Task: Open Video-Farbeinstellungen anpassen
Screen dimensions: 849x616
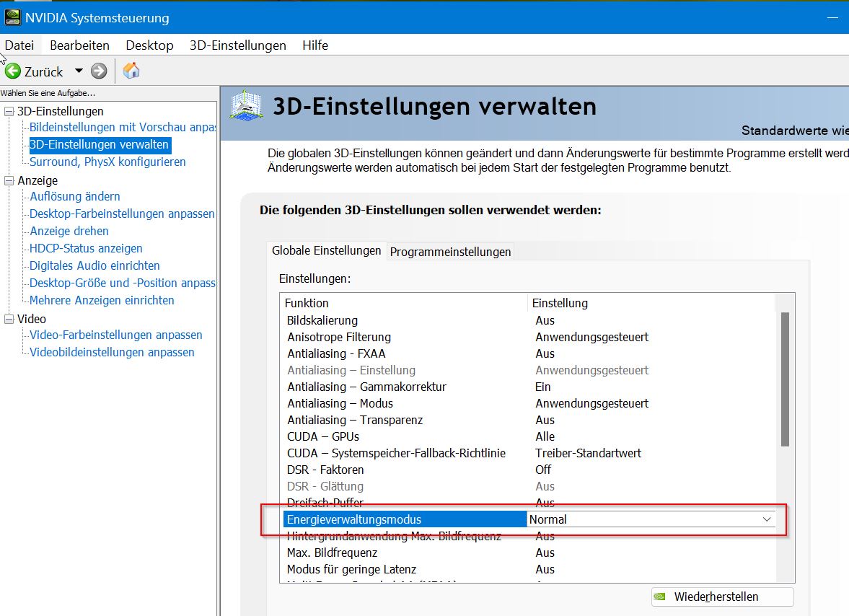Action: [116, 335]
